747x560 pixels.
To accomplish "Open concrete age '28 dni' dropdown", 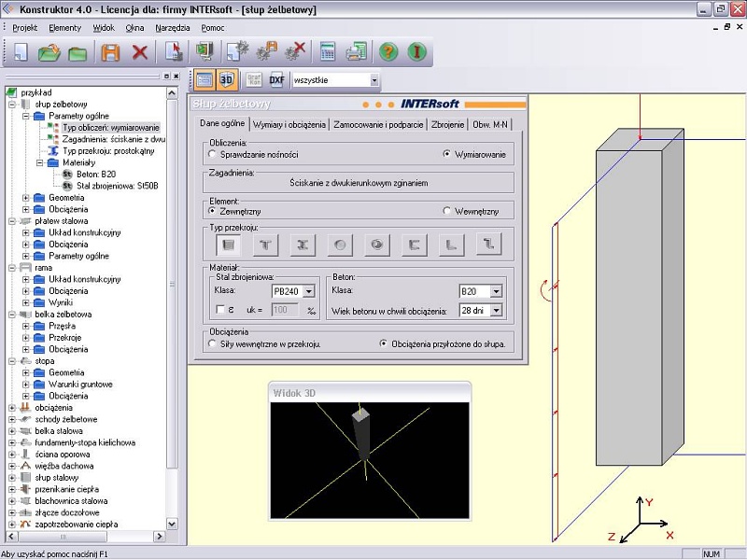I will [x=496, y=311].
